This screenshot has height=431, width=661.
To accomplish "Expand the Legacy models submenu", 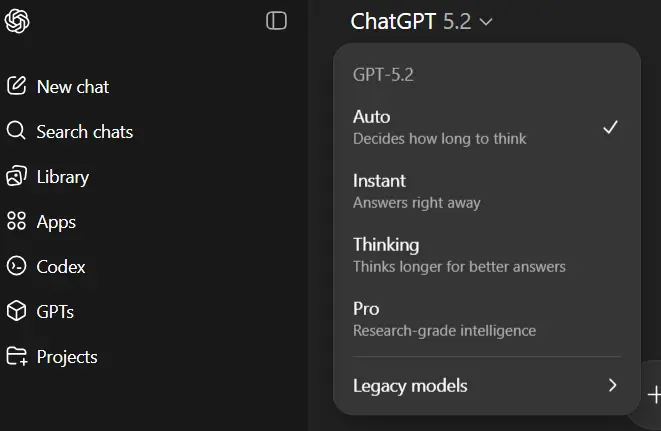I will click(x=487, y=385).
